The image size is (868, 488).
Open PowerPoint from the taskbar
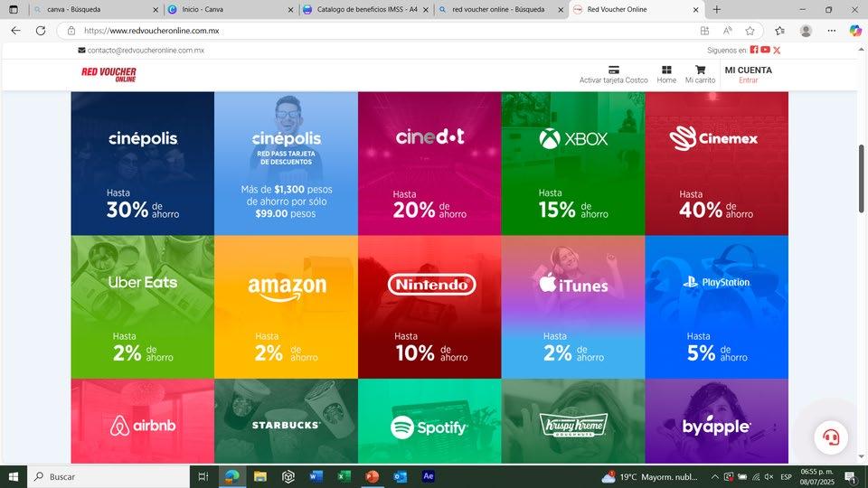coord(372,476)
